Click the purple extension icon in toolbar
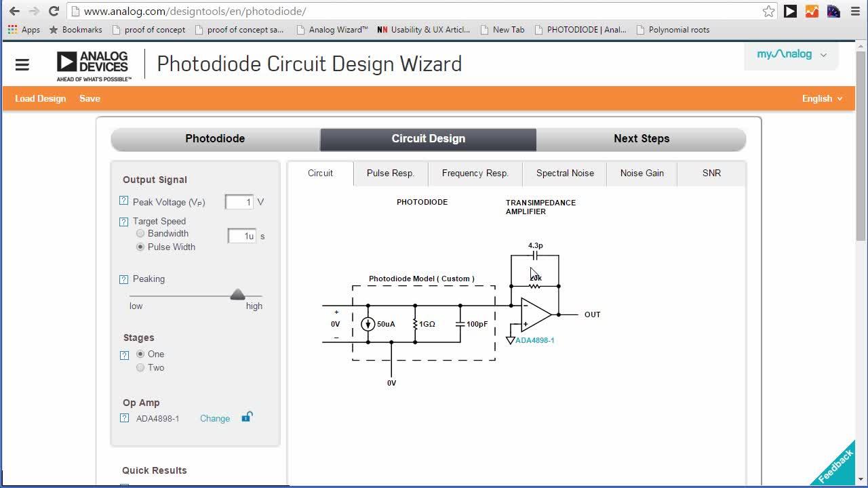The image size is (868, 488). [x=833, y=11]
